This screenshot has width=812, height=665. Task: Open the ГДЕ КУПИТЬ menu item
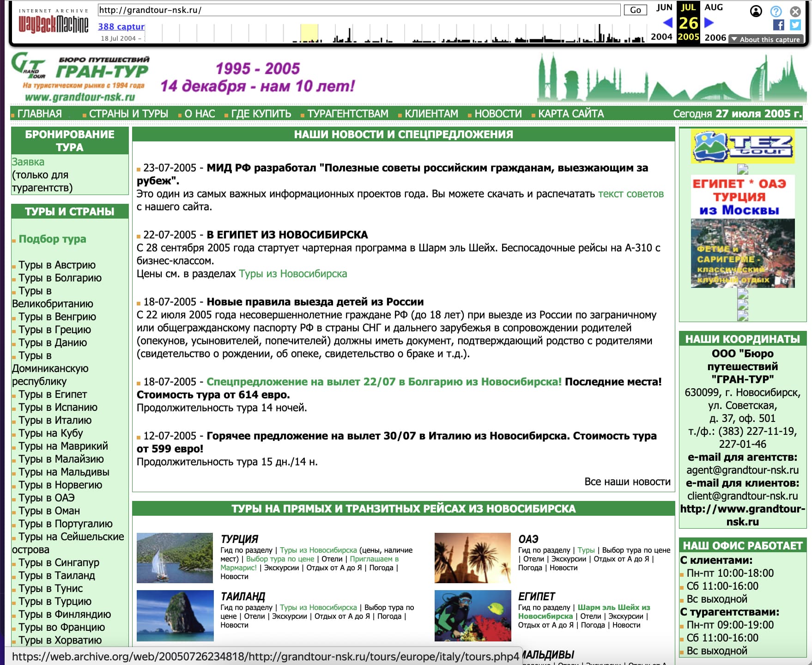(x=261, y=113)
